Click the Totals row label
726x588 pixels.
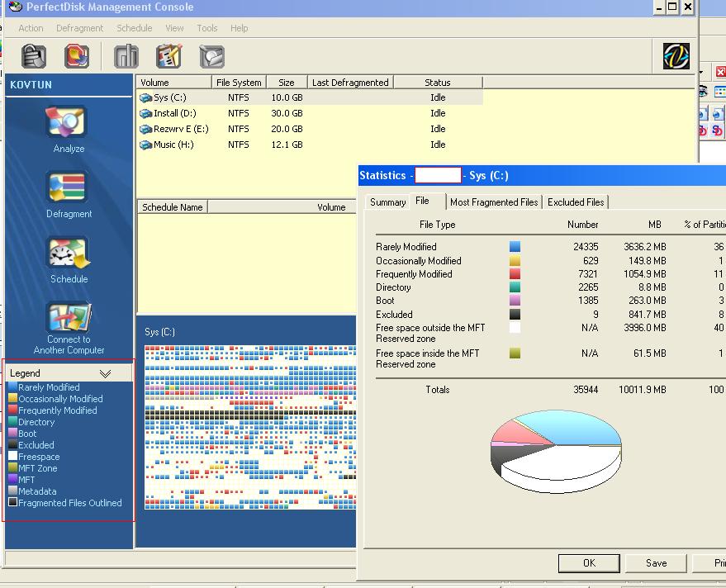pyautogui.click(x=438, y=389)
